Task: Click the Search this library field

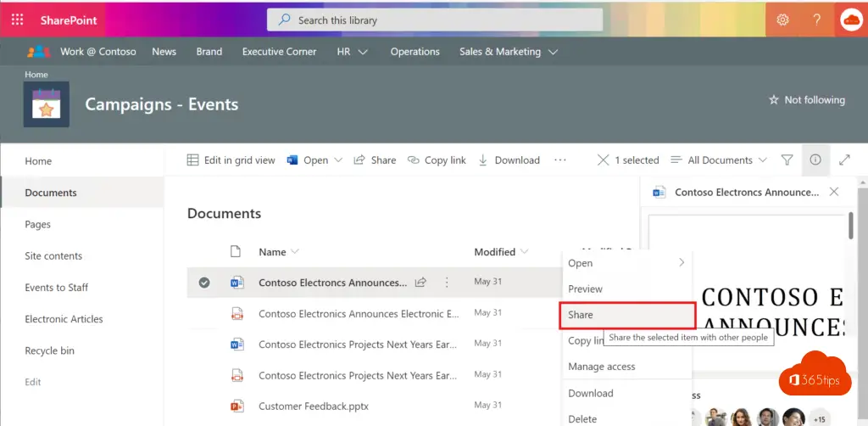Action: point(435,20)
